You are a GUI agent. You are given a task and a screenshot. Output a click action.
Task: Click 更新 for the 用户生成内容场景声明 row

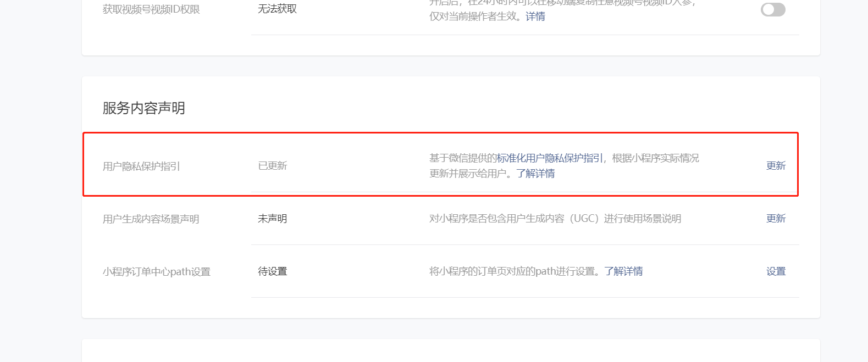tap(776, 219)
